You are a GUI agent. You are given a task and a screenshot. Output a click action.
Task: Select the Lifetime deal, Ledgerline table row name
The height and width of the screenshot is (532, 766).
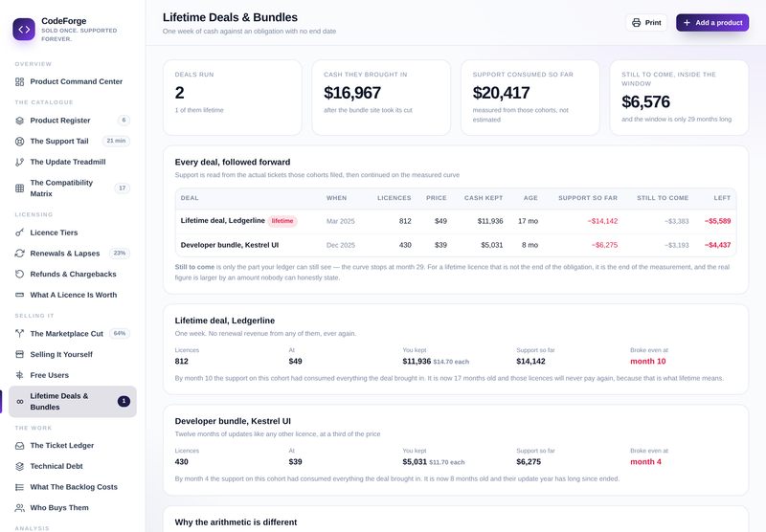point(223,221)
